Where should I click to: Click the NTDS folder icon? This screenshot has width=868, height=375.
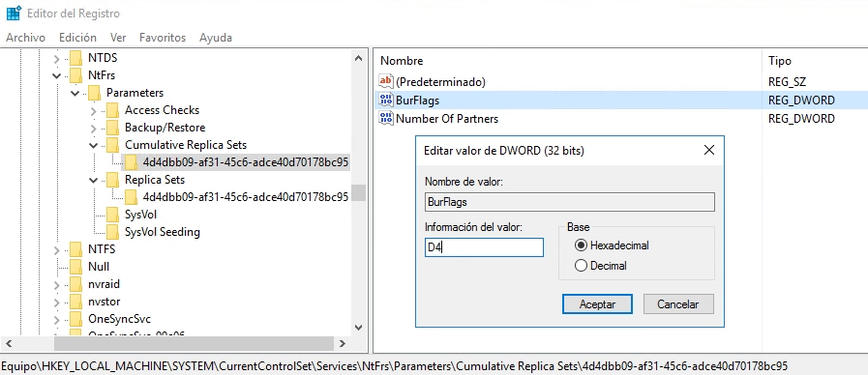[x=75, y=58]
